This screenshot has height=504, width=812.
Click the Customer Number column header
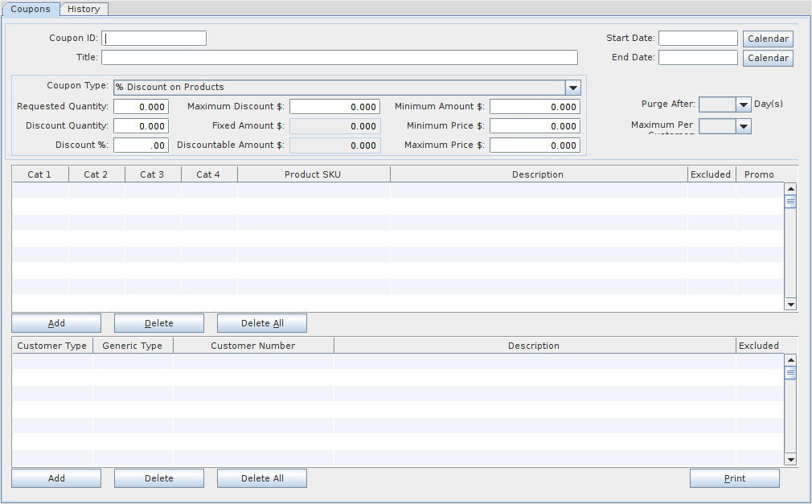coord(252,346)
